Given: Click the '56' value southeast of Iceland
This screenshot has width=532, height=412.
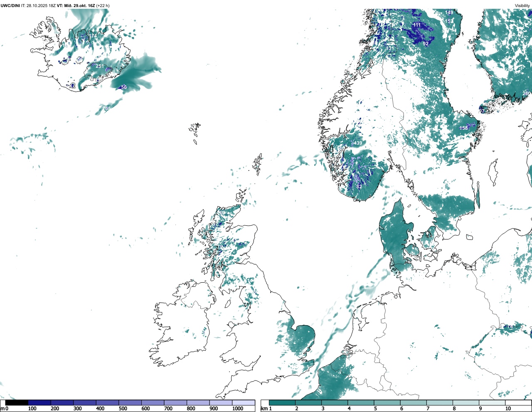Looking at the screenshot, I should point(124,87).
